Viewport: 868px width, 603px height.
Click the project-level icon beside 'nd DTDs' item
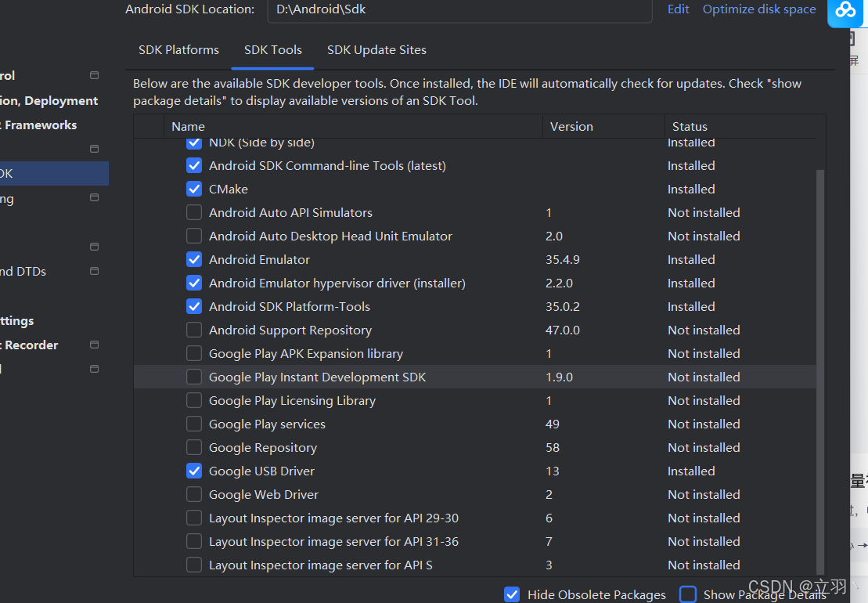pos(94,271)
